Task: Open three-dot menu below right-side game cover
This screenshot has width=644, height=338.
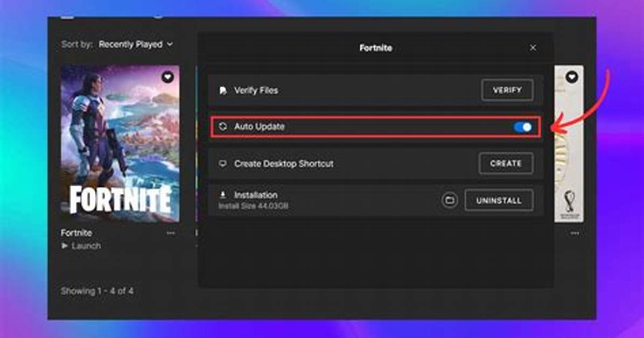Action: [x=575, y=233]
